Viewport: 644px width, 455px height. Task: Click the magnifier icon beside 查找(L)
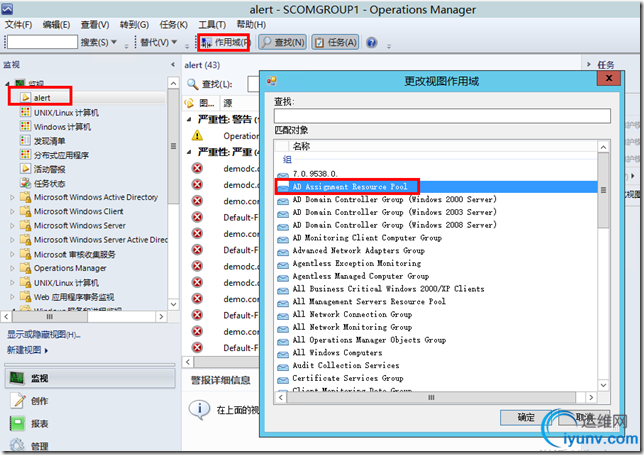(x=193, y=84)
